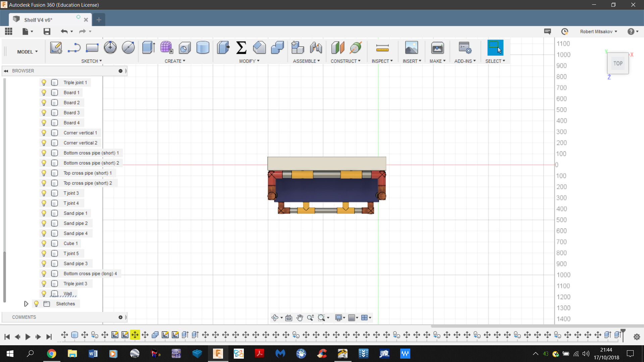The image size is (644, 362).
Task: Select the Press Pull tool
Action: [x=223, y=48]
